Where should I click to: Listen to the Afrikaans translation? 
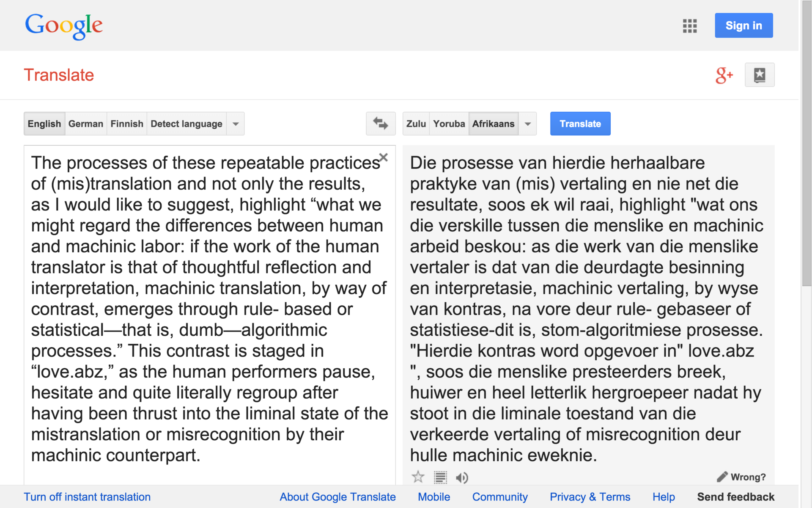[462, 478]
